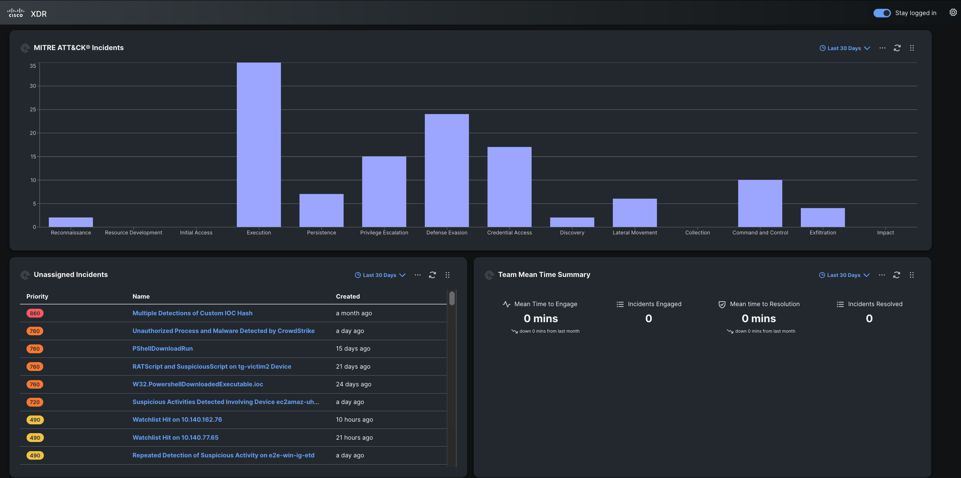The width and height of the screenshot is (961, 478).
Task: Click the Collection axis label
Action: (697, 233)
